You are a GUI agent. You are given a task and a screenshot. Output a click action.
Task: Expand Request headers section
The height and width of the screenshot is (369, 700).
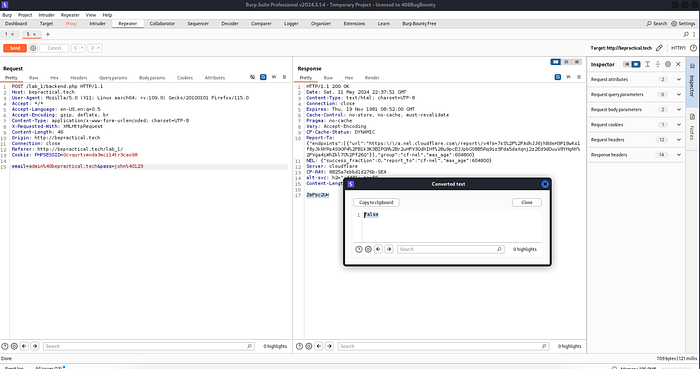coord(636,140)
